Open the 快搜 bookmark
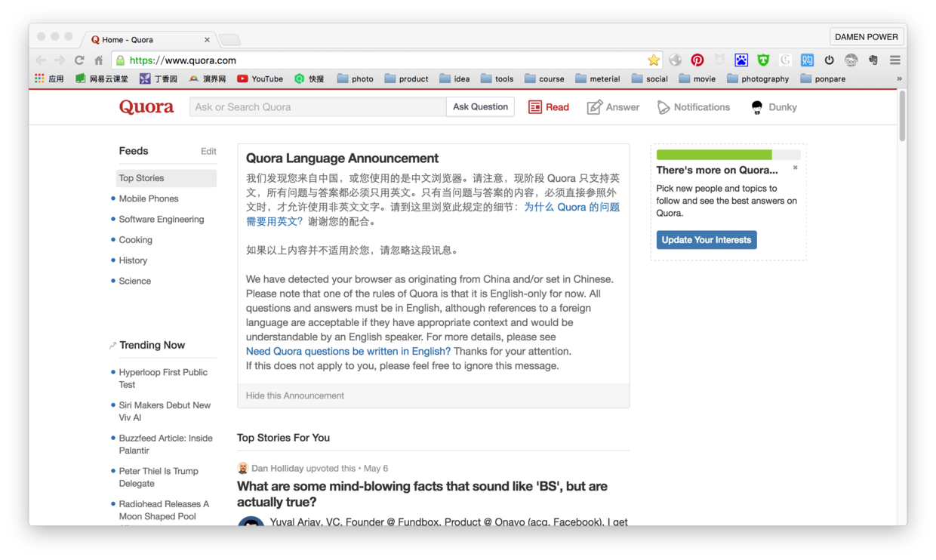The height and width of the screenshot is (560, 936). pos(309,78)
